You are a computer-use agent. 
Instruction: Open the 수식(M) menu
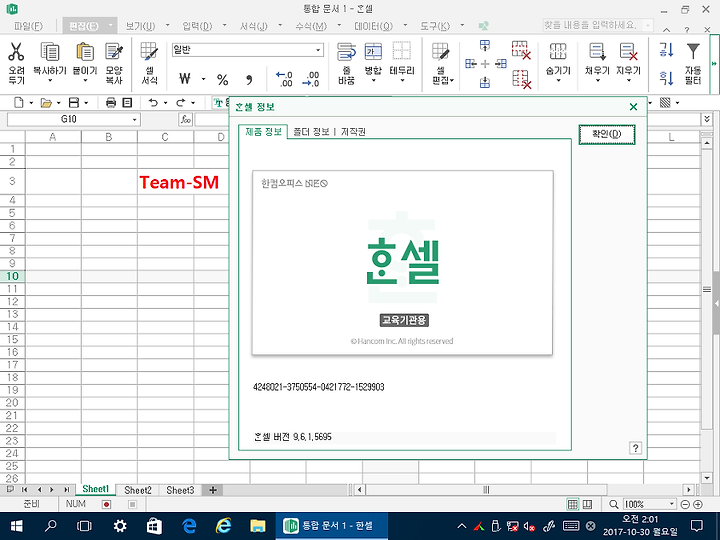[311, 26]
